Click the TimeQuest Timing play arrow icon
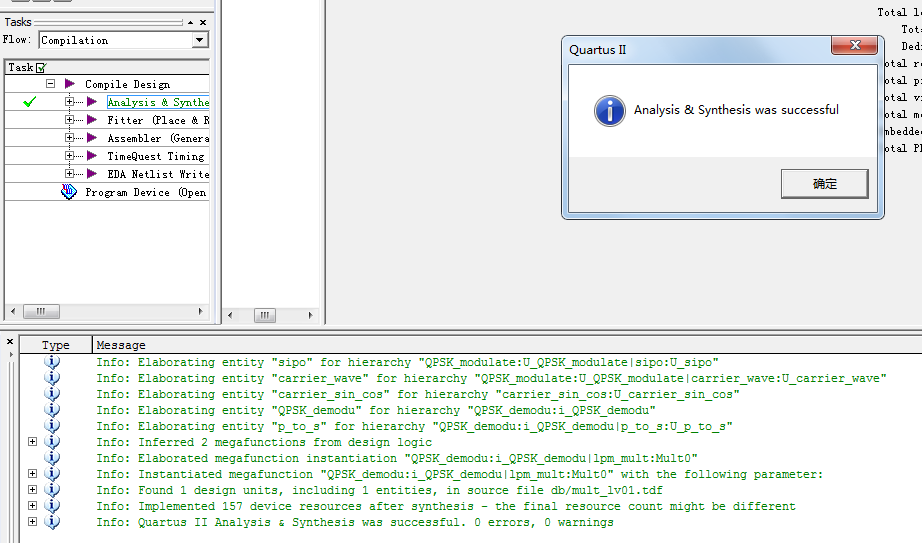 pyautogui.click(x=92, y=156)
